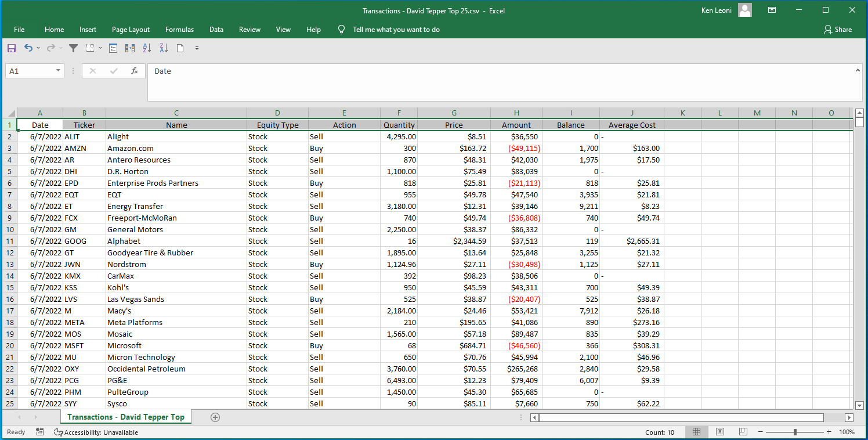
Task: Select the Transactions - David Tepper Top sheet tab
Action: point(126,417)
